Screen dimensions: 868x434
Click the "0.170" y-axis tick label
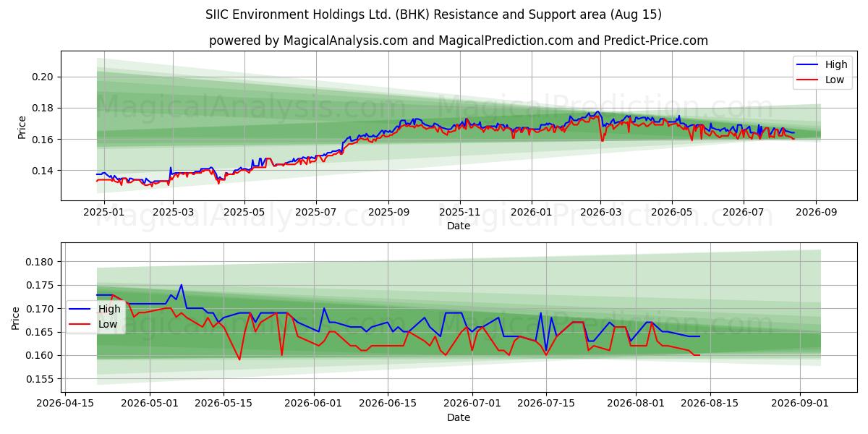(x=41, y=308)
